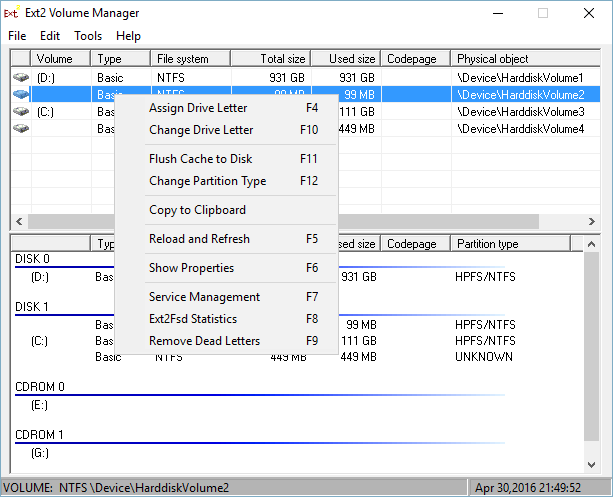Click up arrow of lower pane scrollbar
Viewport: 613px width, 497px height.
591,244
